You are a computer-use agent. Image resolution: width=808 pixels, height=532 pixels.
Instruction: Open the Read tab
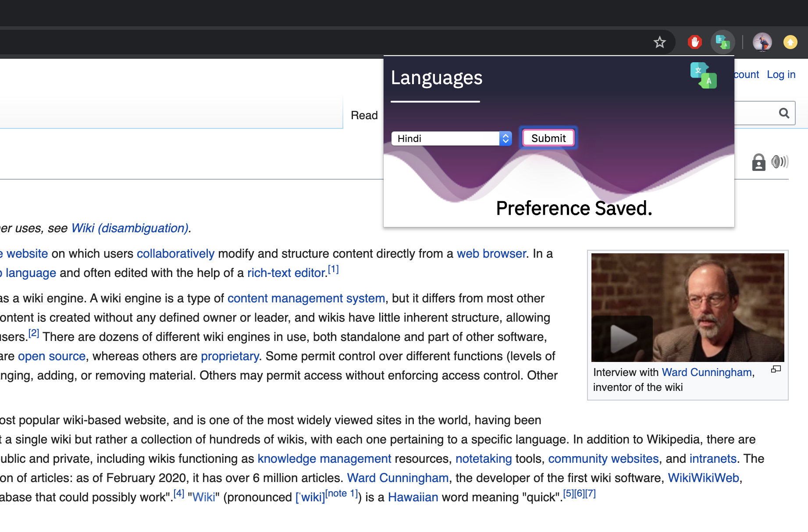point(364,115)
